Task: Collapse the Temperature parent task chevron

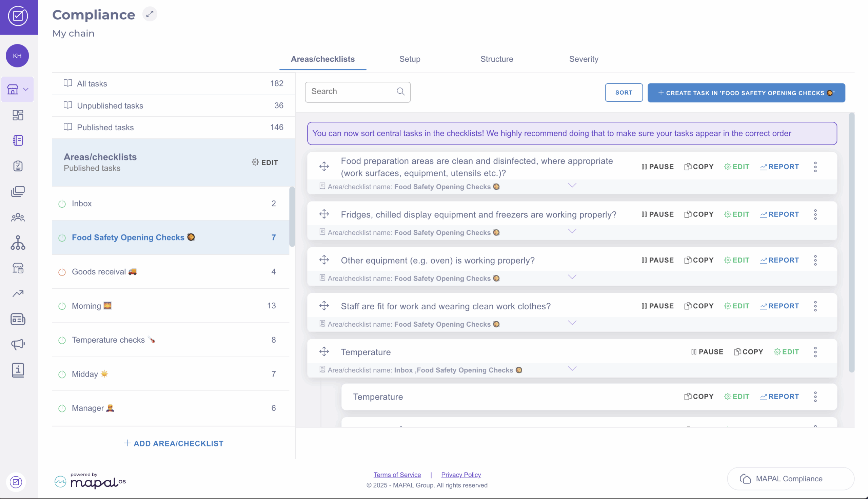Action: 572,369
